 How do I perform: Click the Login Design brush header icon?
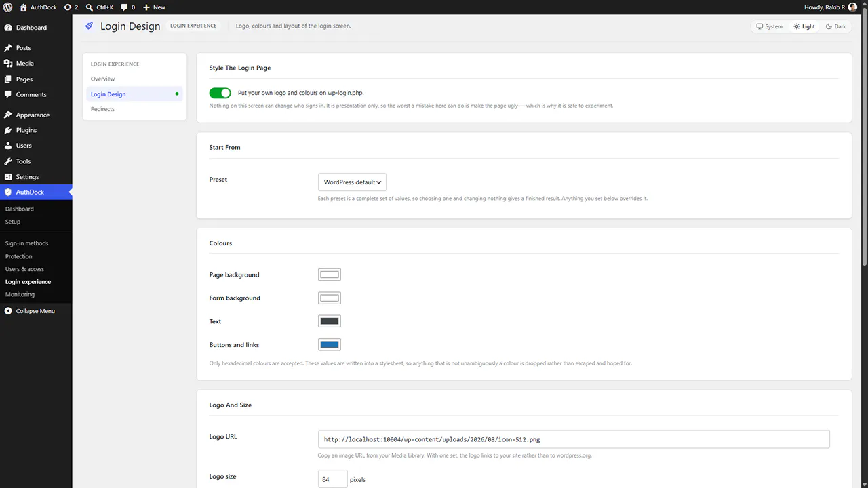(89, 26)
